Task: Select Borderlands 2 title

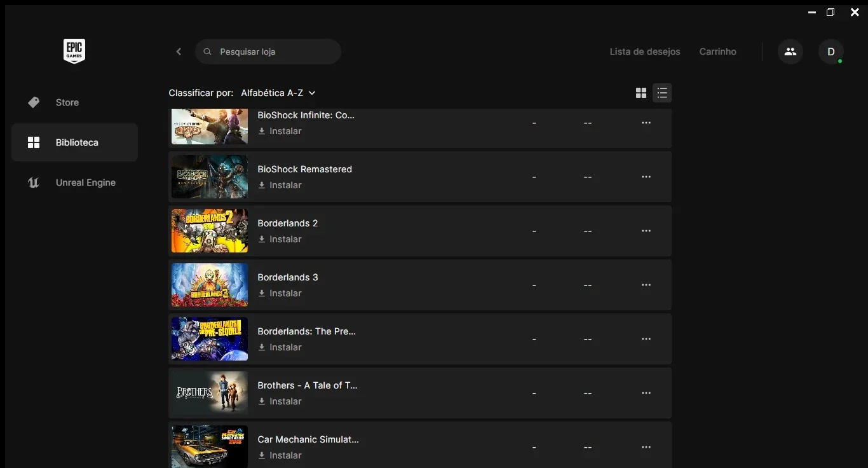Action: pos(287,223)
